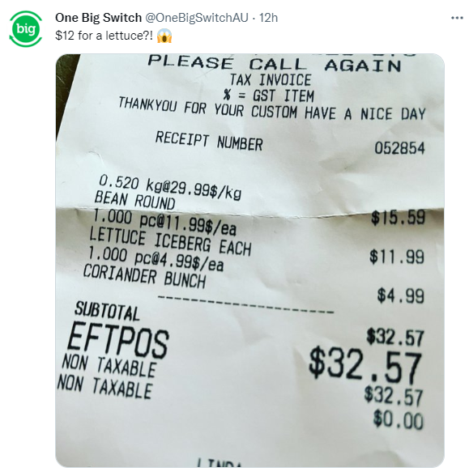469x476 pixels.
Task: Open the tweet via 12h timestamp
Action: [x=268, y=18]
